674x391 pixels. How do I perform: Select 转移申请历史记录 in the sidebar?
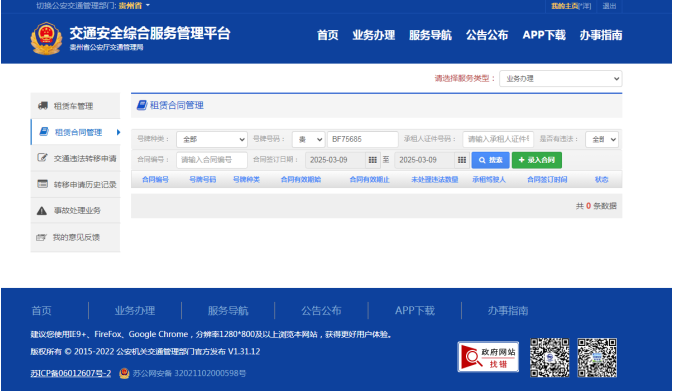tap(75, 184)
